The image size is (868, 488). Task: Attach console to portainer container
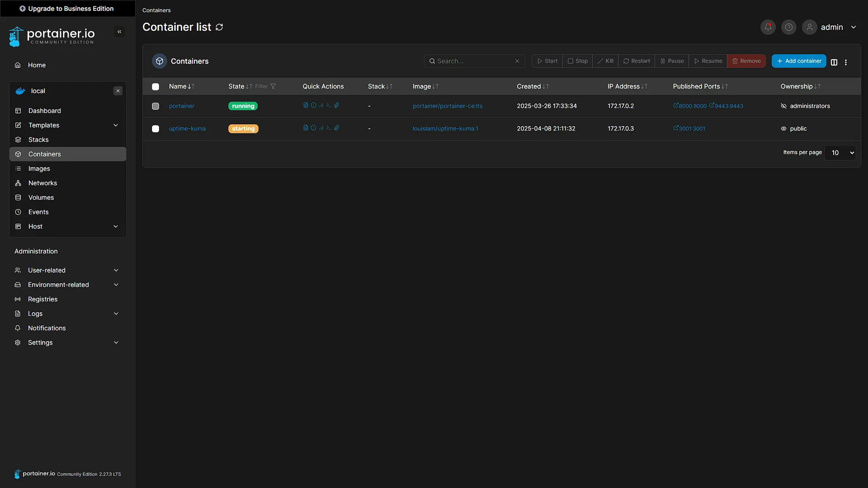tap(336, 105)
